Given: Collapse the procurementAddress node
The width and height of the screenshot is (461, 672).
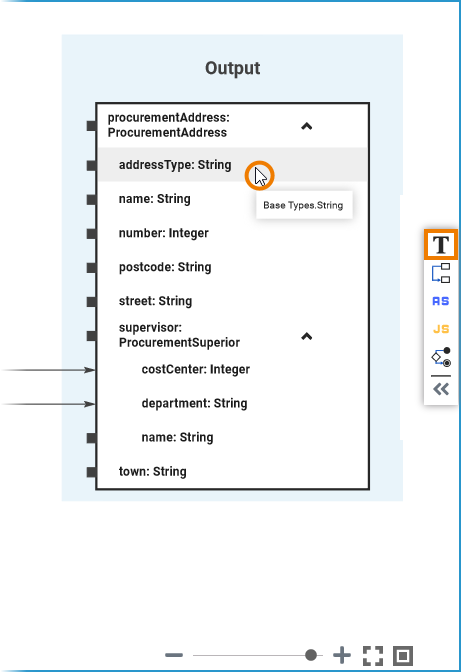Looking at the screenshot, I should coord(306,126).
